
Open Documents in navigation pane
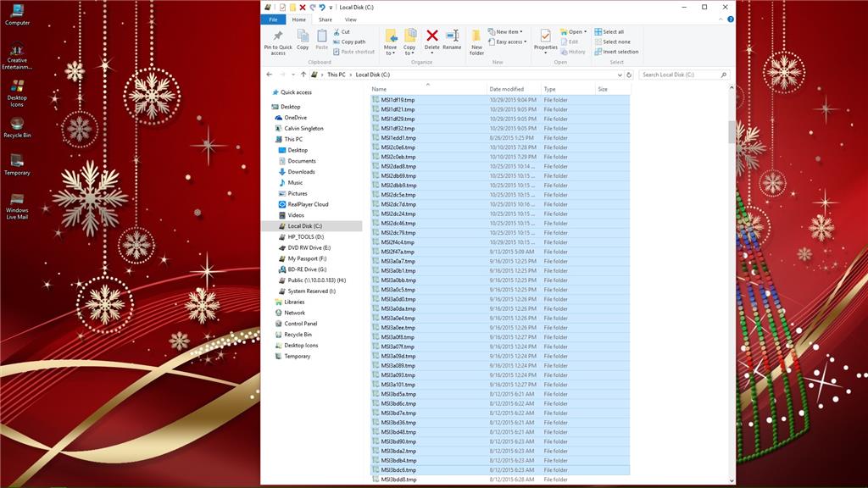click(302, 161)
